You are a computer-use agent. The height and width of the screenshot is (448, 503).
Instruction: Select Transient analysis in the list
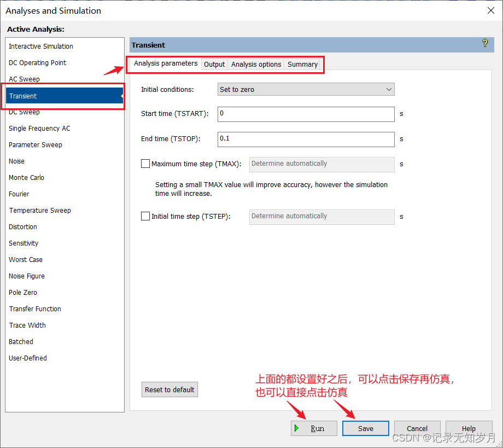point(65,96)
